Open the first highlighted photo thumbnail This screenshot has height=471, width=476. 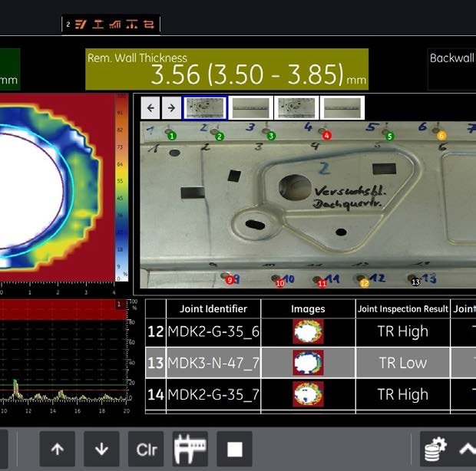click(205, 107)
